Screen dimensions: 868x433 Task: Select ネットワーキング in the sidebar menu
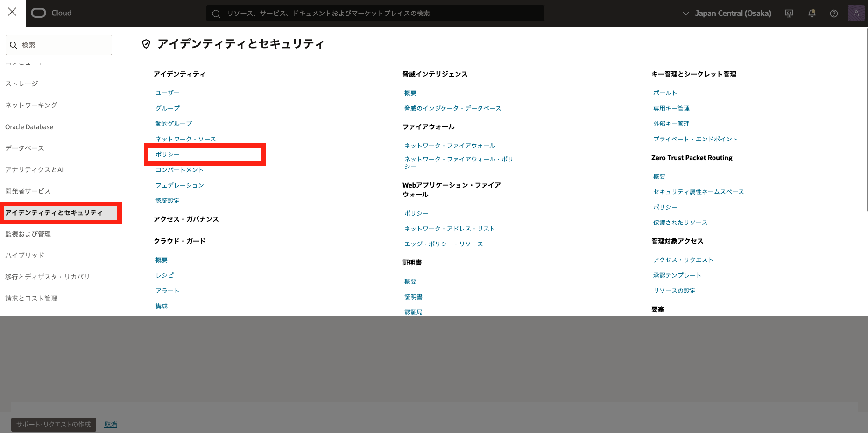[31, 105]
